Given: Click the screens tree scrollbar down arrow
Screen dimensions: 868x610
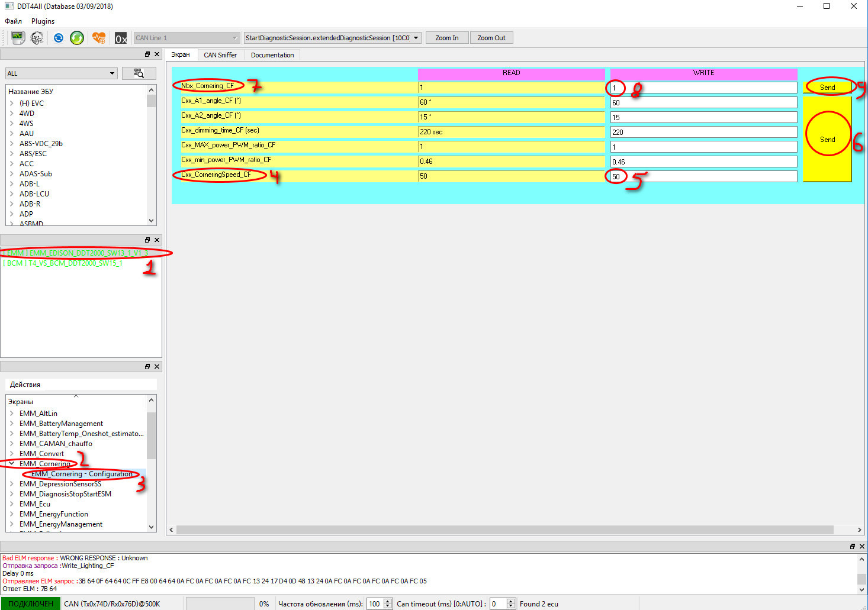Looking at the screenshot, I should (x=152, y=527).
